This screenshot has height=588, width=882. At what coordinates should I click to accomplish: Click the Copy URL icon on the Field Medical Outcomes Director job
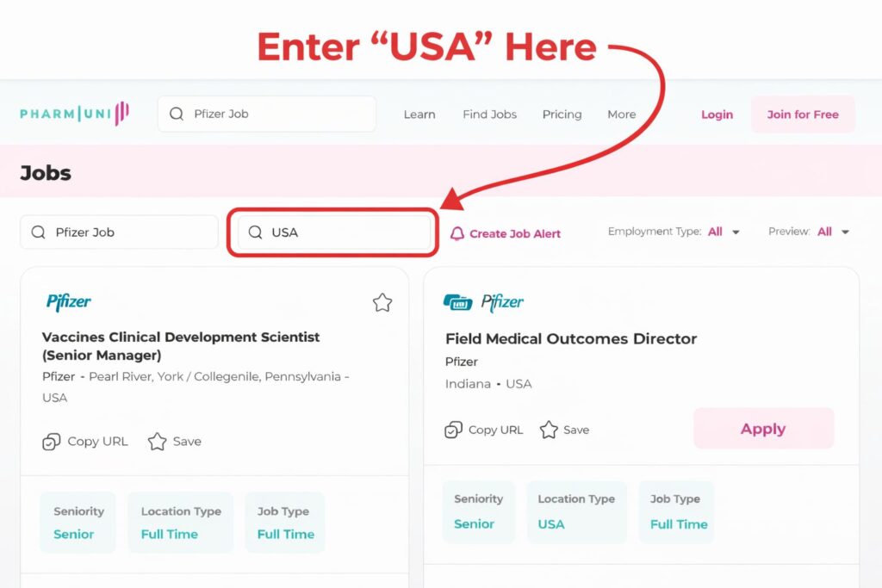(x=453, y=430)
